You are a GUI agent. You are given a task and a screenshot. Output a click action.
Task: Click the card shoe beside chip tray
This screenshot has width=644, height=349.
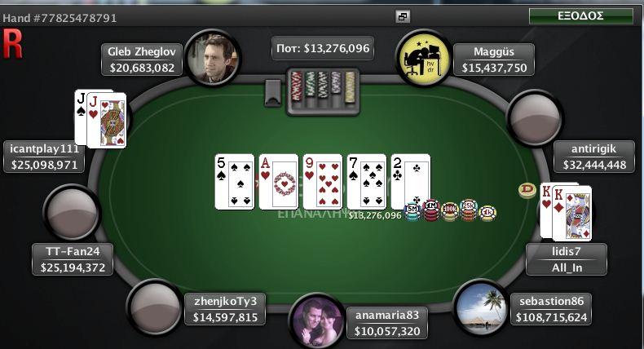(x=273, y=93)
